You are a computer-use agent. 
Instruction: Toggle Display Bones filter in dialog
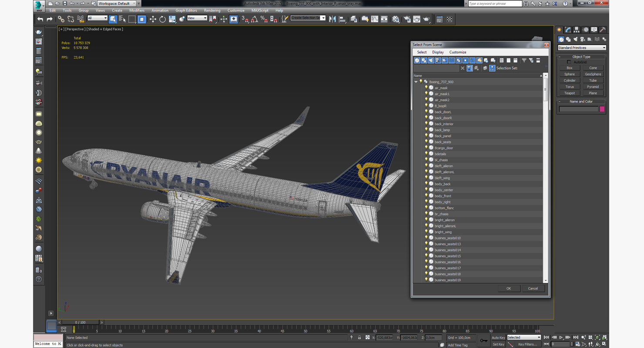tap(472, 60)
